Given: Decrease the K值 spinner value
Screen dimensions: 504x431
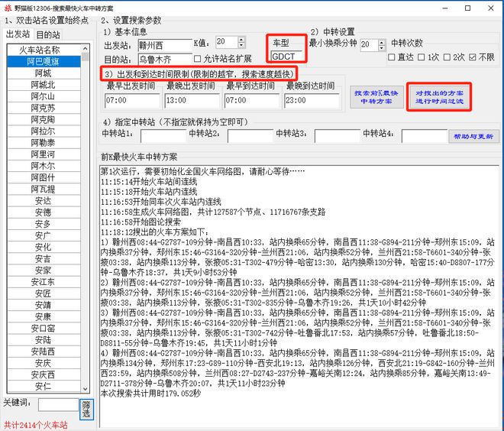Looking at the screenshot, I should [x=241, y=45].
